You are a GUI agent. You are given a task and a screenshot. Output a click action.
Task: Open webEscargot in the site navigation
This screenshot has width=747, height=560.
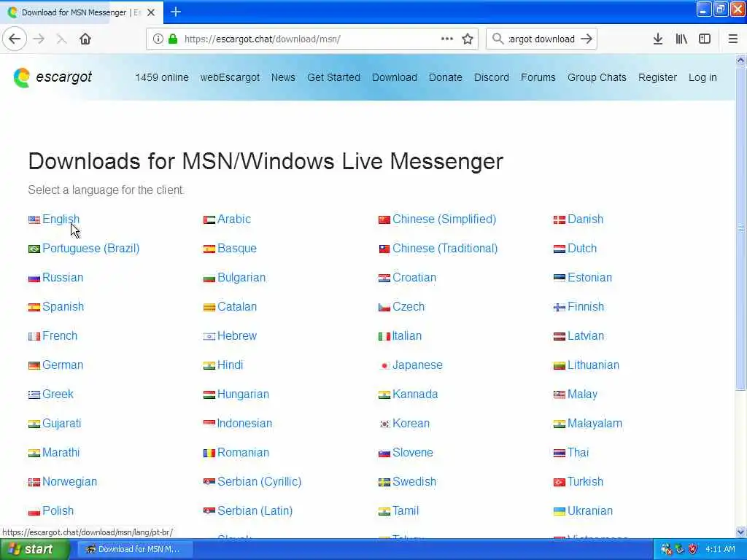click(230, 77)
